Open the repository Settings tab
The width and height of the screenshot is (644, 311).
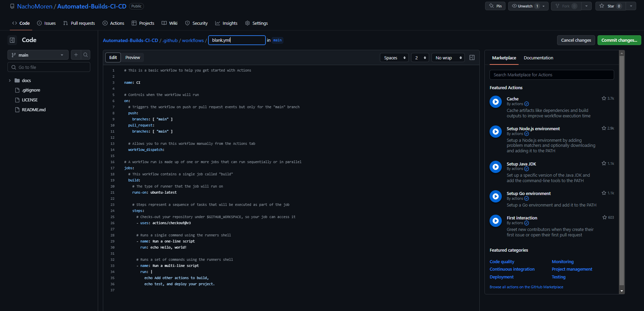(256, 23)
